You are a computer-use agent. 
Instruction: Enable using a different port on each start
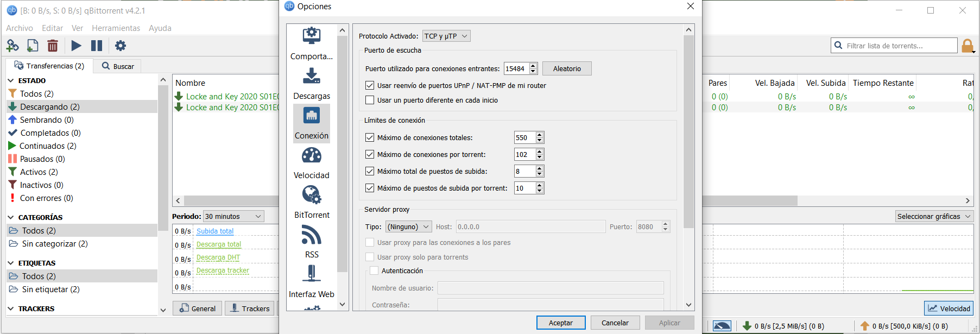(370, 100)
